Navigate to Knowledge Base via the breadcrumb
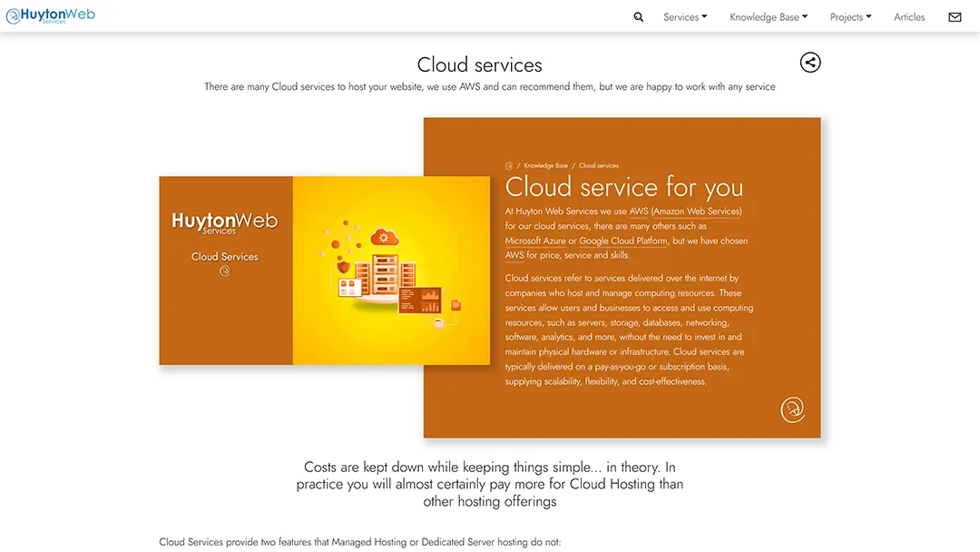980x552 pixels. click(x=544, y=165)
